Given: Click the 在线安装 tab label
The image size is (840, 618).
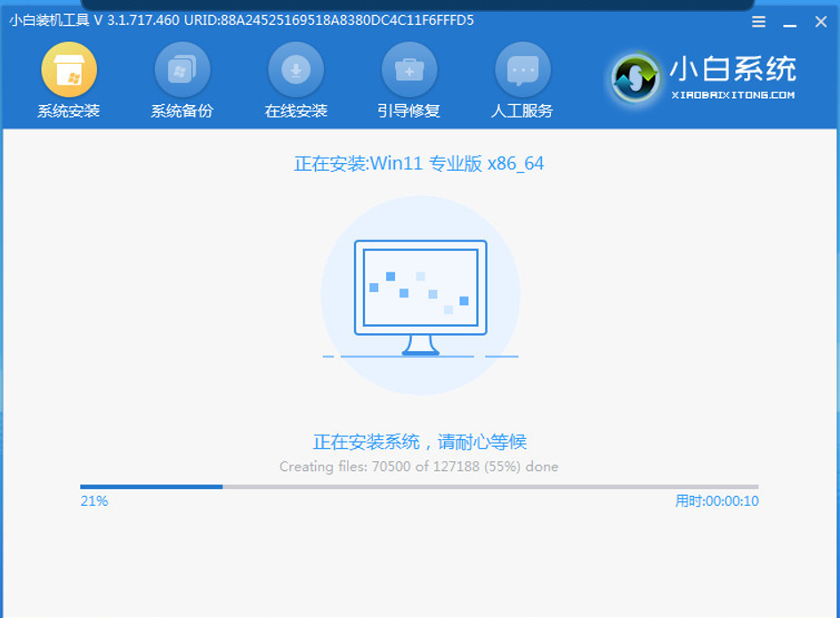Looking at the screenshot, I should click(295, 111).
